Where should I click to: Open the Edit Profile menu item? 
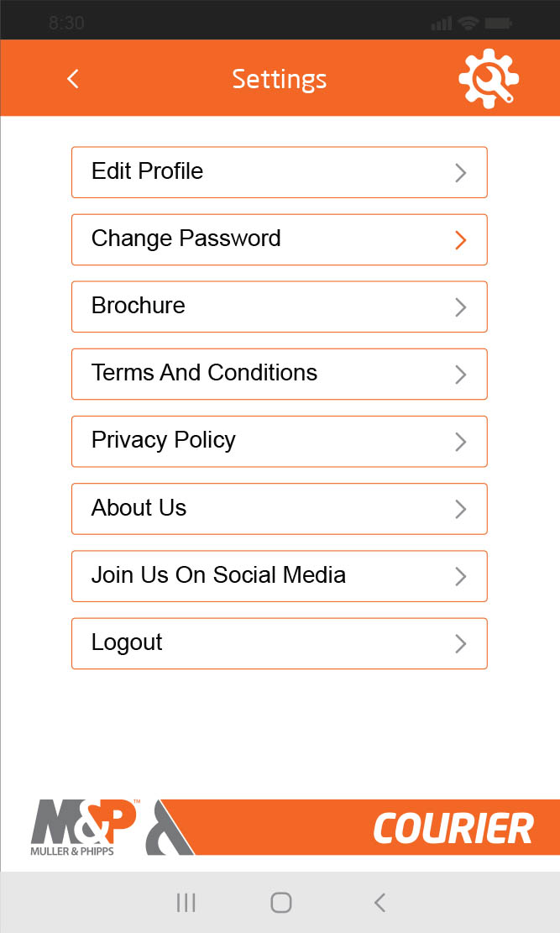(279, 172)
